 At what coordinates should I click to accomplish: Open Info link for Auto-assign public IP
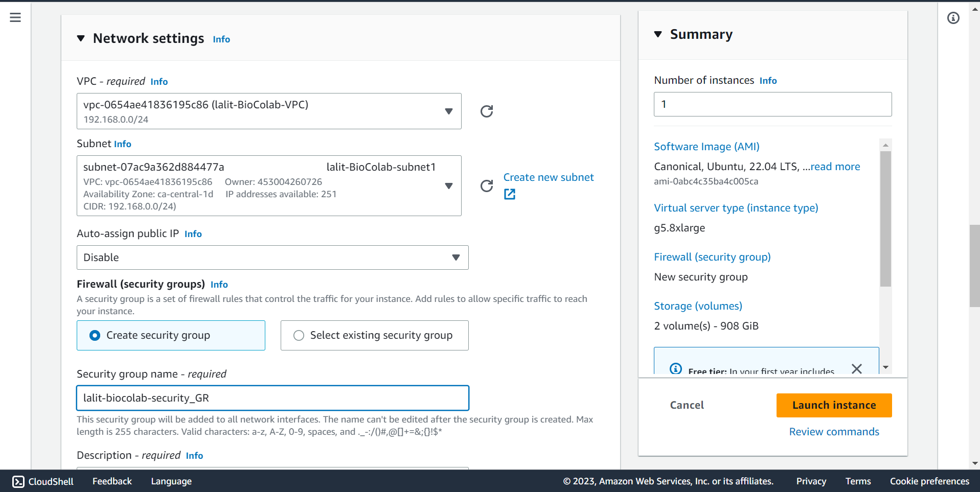pos(193,234)
